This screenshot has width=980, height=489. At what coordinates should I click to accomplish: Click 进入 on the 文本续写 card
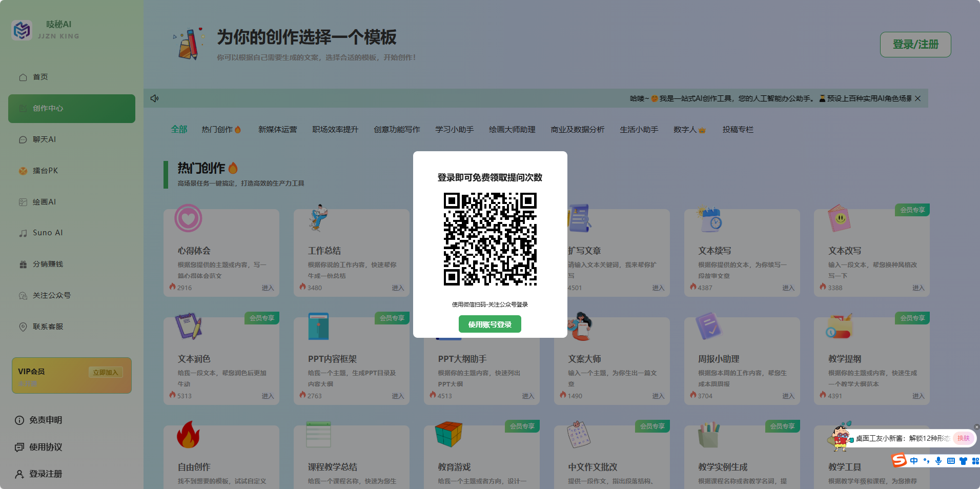point(788,288)
